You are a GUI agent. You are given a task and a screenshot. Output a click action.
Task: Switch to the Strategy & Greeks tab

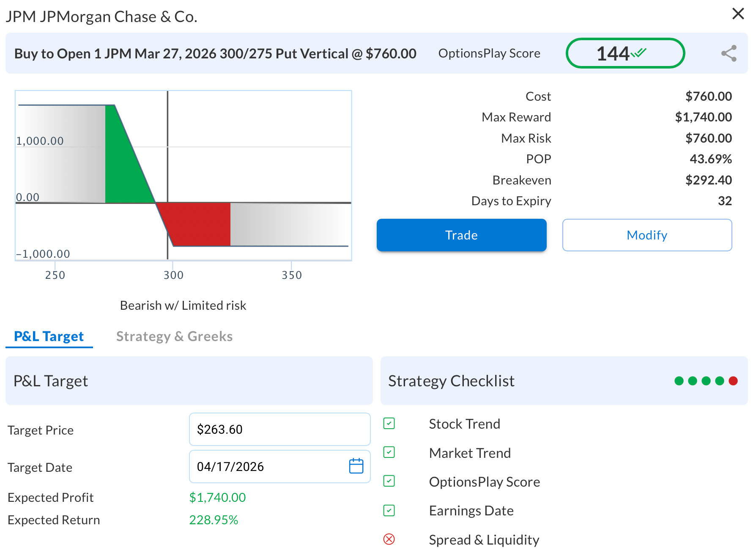[174, 336]
